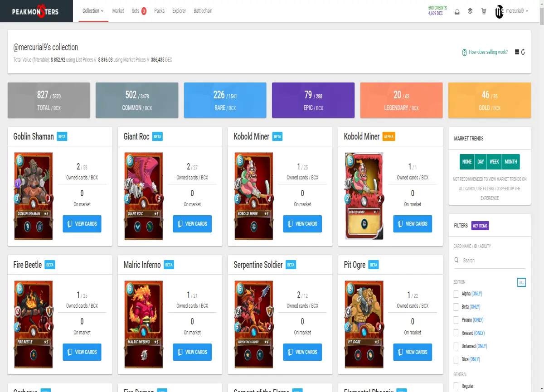Image resolution: width=544 pixels, height=392 pixels.
Task: Click the BETA badge beside Malric Inferno
Action: pos(169,265)
